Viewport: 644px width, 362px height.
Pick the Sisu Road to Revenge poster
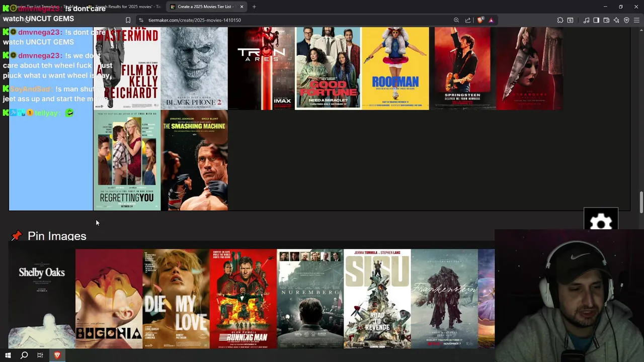point(377,299)
